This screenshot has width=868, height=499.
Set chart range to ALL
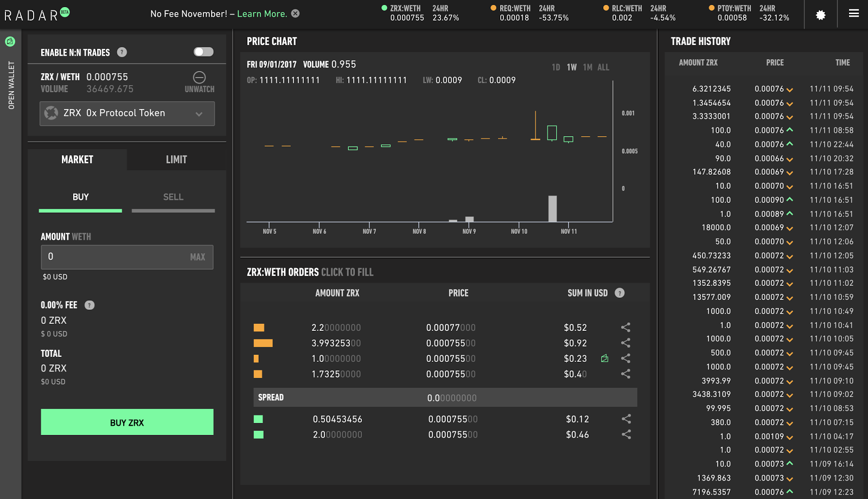603,67
